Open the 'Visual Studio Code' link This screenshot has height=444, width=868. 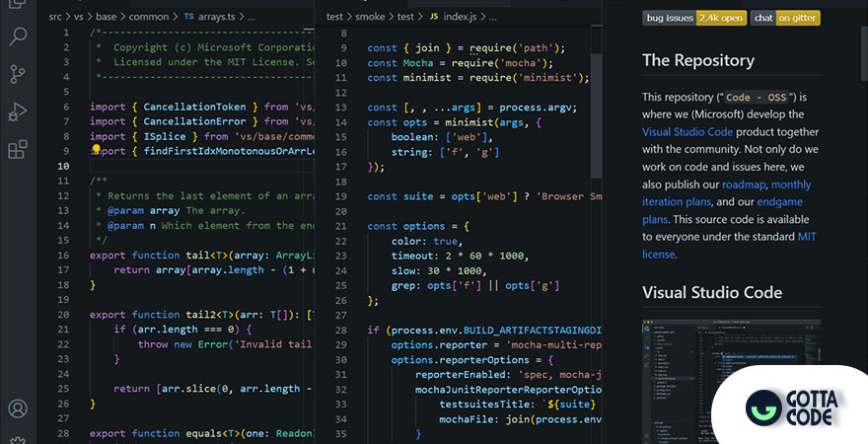tap(687, 132)
